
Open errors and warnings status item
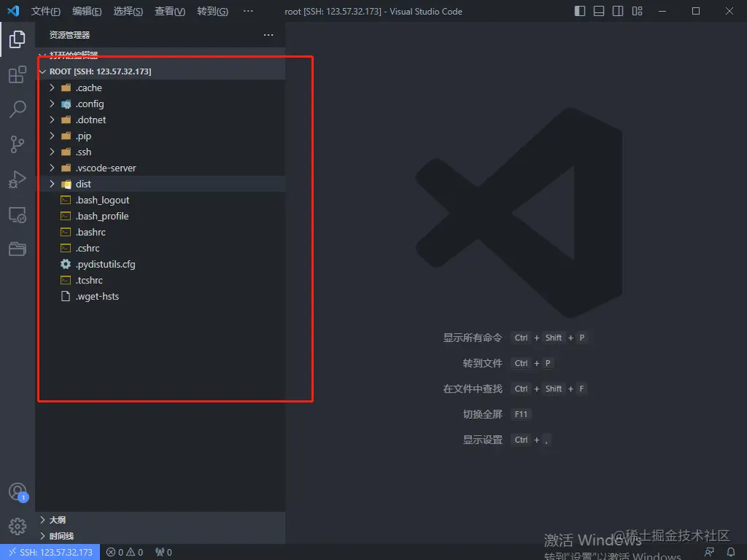pos(124,553)
